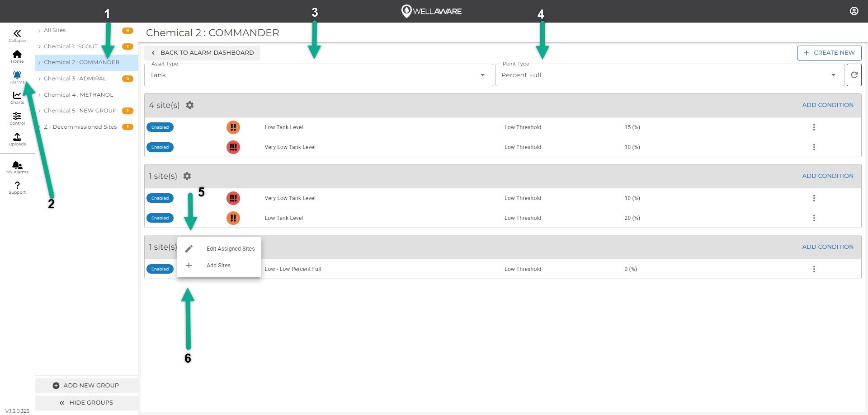
Task: Click the CREATE NEW button
Action: 829,53
